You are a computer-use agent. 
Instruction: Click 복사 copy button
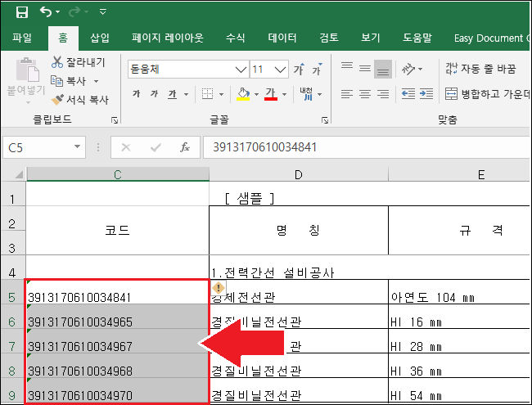point(69,81)
